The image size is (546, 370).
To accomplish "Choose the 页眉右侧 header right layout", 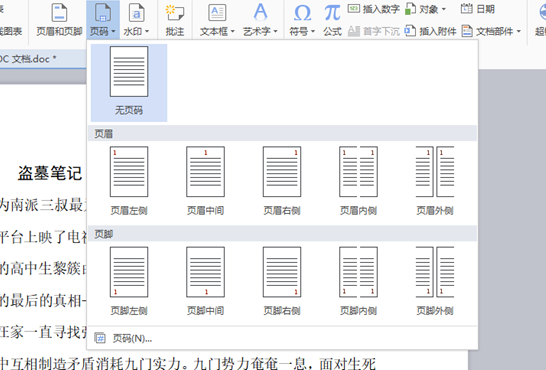I will click(x=282, y=181).
